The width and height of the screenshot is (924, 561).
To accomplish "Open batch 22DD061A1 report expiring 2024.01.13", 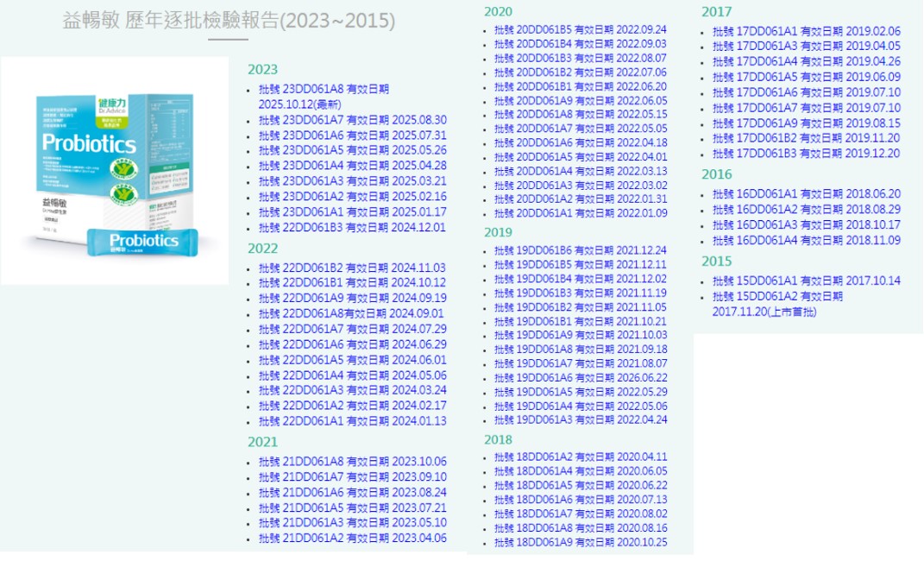I will (x=352, y=421).
